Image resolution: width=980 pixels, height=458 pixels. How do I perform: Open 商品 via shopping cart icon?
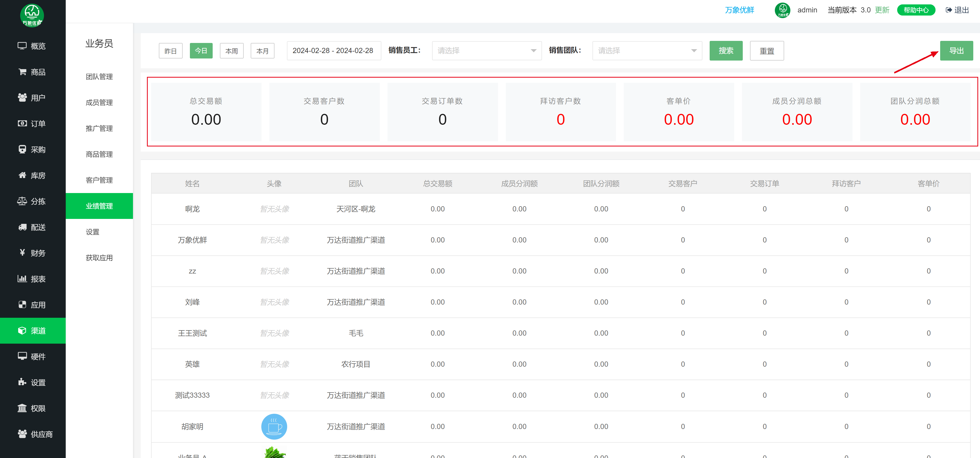click(x=22, y=71)
